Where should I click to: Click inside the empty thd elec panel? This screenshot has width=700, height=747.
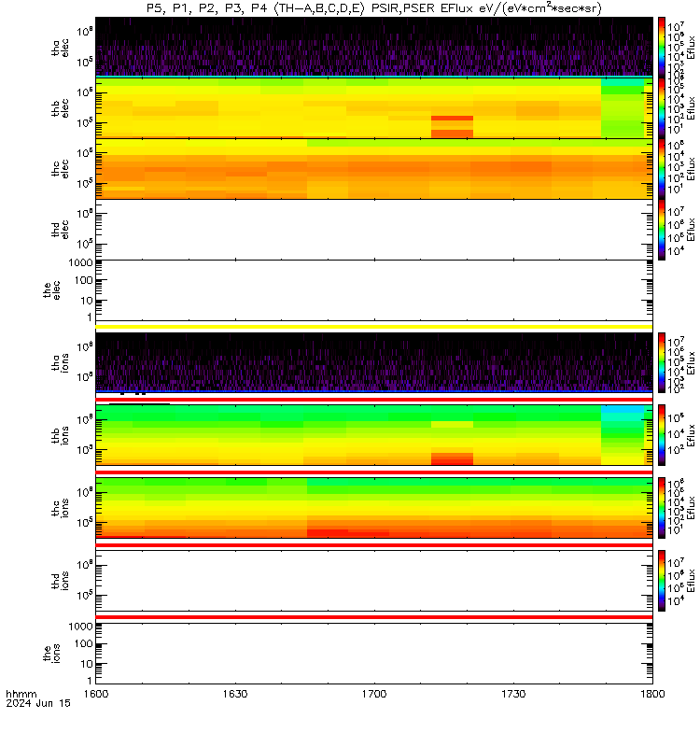374,230
